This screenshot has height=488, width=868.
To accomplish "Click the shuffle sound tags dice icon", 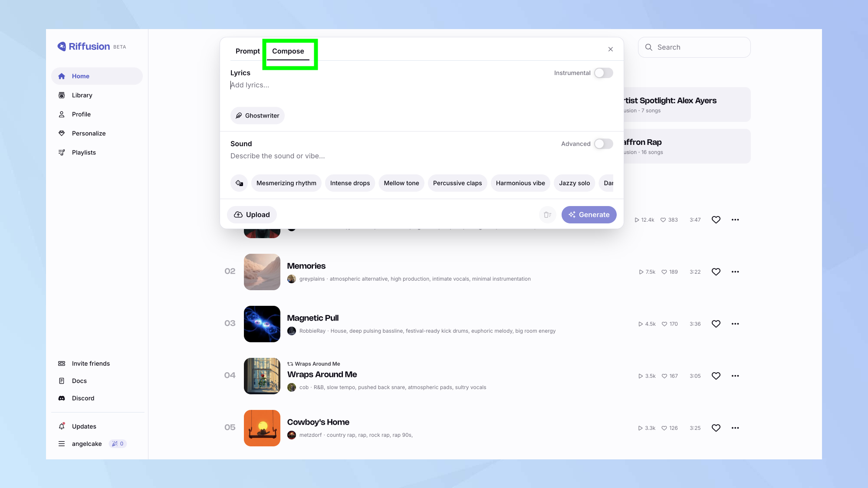I will 239,183.
